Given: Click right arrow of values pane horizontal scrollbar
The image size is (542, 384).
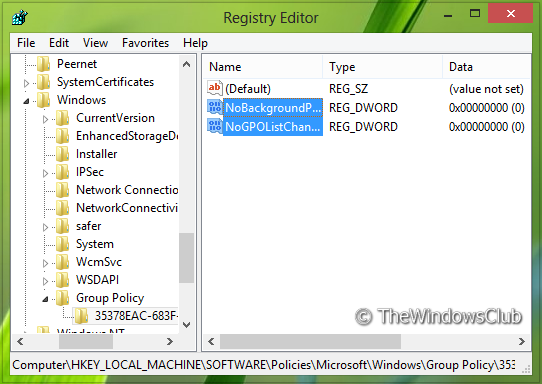Looking at the screenshot, I should point(522,341).
